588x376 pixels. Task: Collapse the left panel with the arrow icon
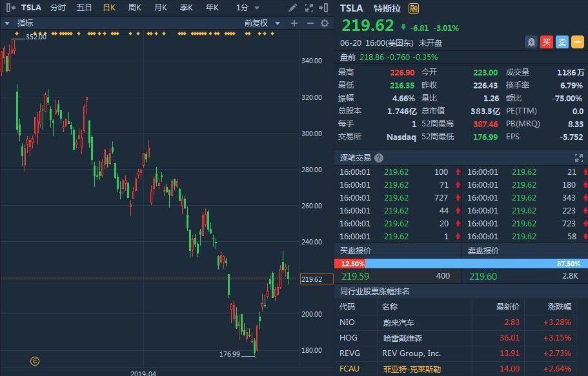10,8
